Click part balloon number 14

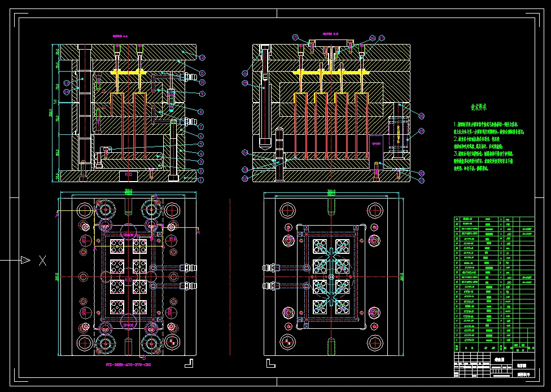tap(67, 91)
